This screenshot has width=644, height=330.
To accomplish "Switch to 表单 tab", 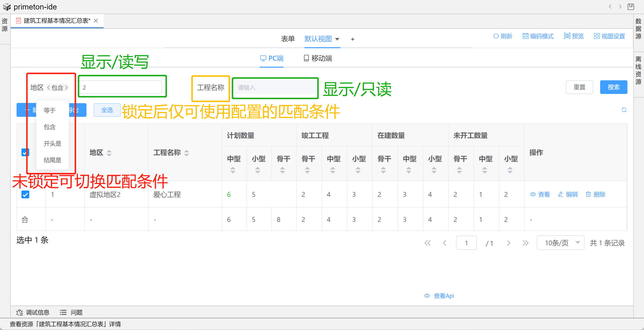I will (x=288, y=39).
